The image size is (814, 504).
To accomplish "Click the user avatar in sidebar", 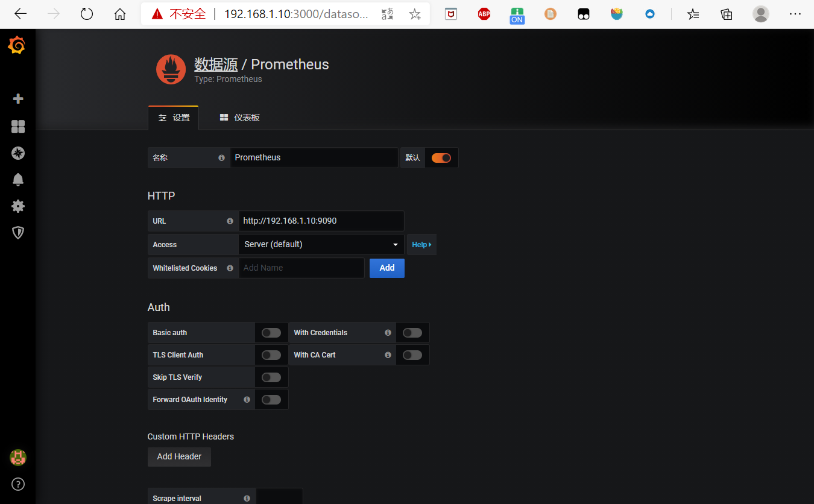I will [18, 458].
